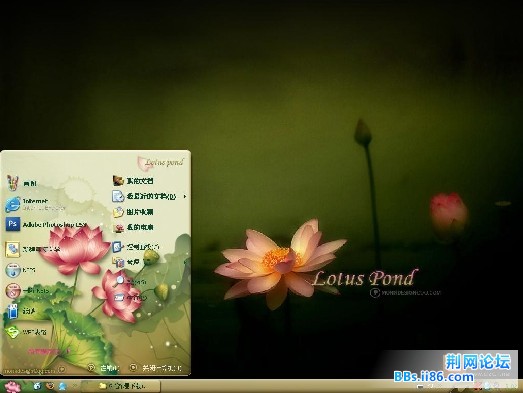Click the Turn Off Computer button
523x393 pixels.
click(x=156, y=368)
